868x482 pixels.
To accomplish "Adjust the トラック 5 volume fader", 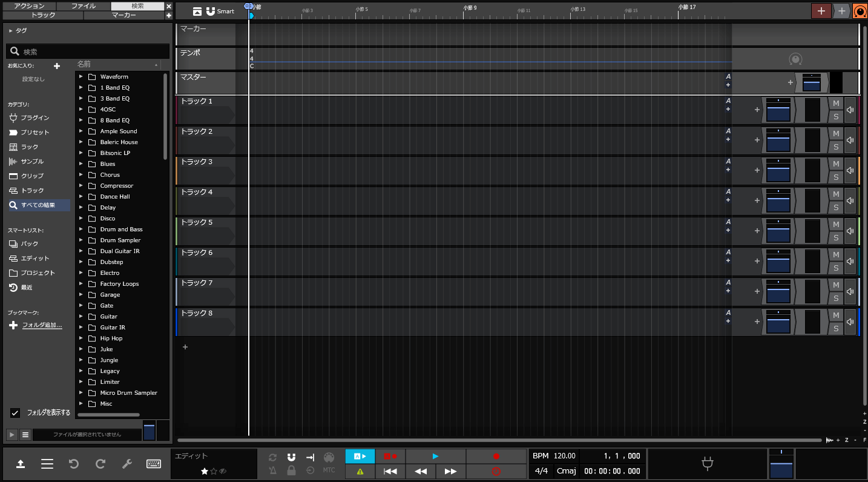I will pyautogui.click(x=778, y=229).
